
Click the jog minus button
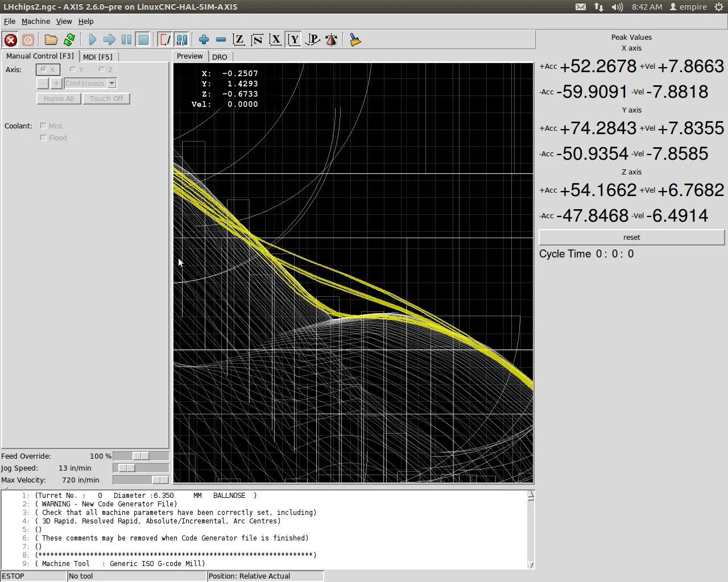point(43,84)
